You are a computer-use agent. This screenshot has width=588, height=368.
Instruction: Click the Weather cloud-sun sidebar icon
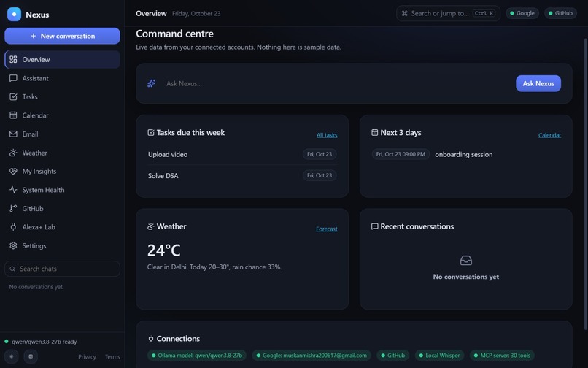(13, 153)
